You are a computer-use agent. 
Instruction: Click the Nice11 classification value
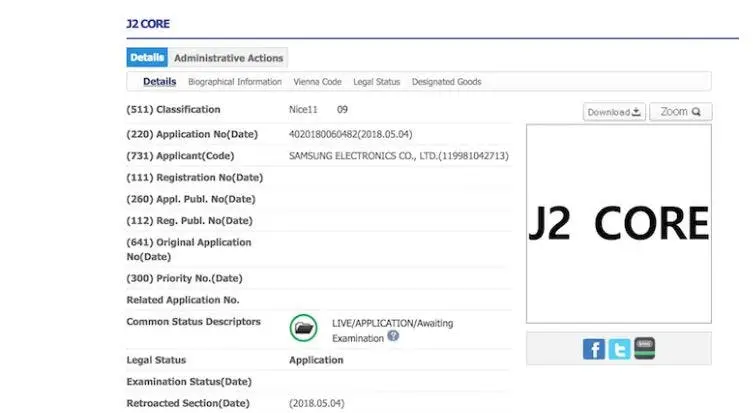point(303,109)
